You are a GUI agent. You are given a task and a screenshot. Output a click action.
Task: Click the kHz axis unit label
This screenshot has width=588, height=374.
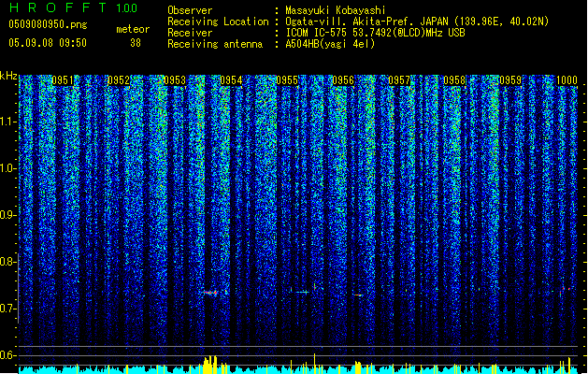(x=8, y=76)
